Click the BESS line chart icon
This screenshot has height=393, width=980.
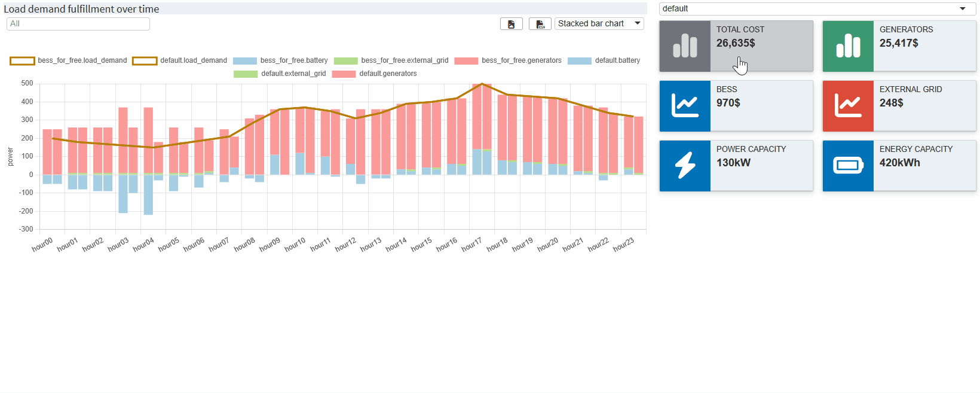[685, 106]
